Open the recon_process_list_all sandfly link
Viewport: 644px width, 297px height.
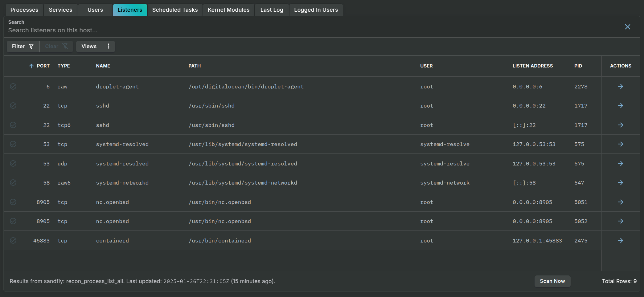pyautogui.click(x=95, y=281)
